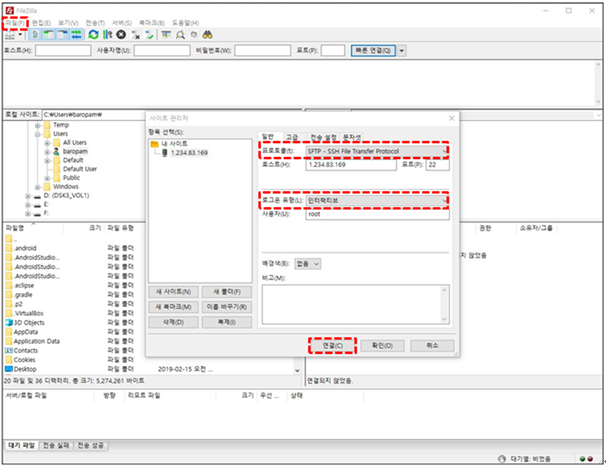
Task: Switch to the 전송 실패 queue tab
Action: click(x=56, y=446)
